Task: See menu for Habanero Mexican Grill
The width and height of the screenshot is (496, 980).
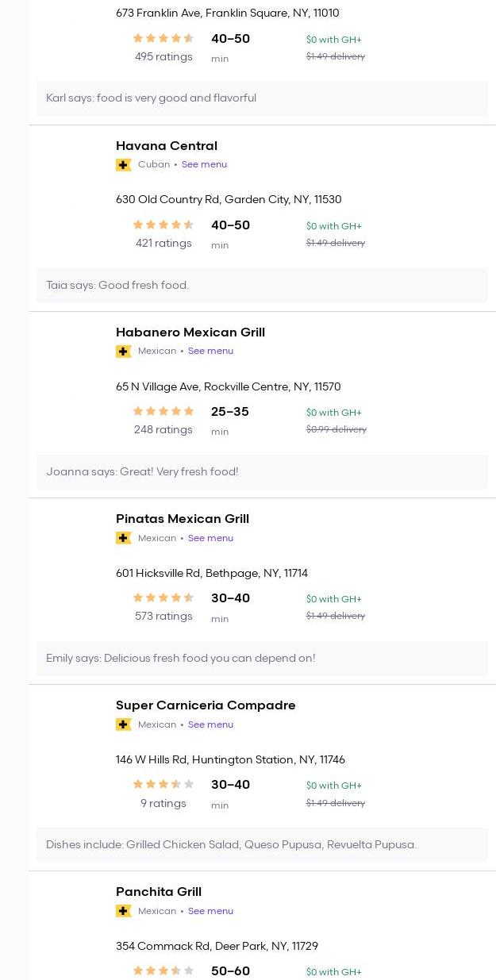Action: pos(210,352)
